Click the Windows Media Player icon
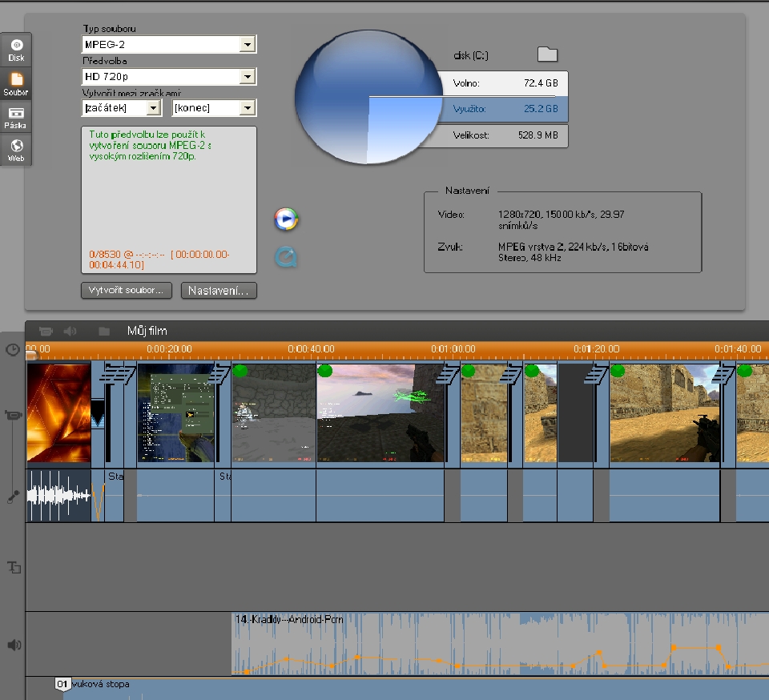Screen dimensions: 769x700 click(286, 219)
